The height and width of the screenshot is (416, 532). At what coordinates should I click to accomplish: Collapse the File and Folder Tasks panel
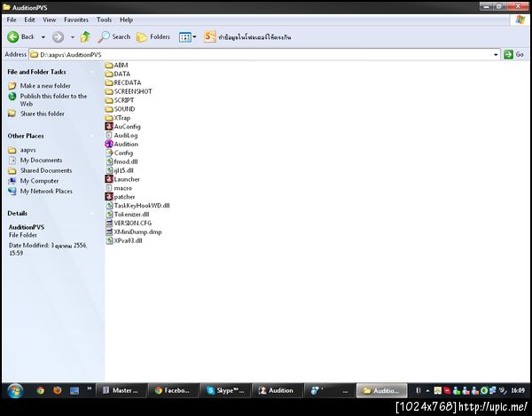pos(92,72)
